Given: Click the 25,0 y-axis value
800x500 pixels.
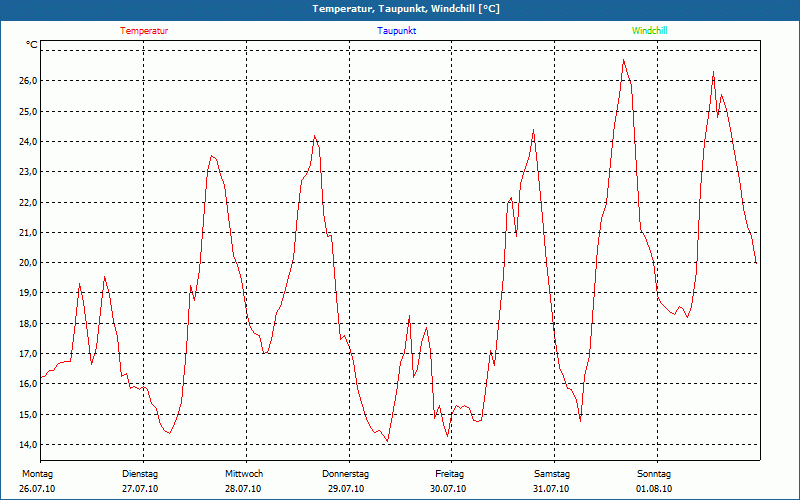Looking at the screenshot, I should coord(29,111).
